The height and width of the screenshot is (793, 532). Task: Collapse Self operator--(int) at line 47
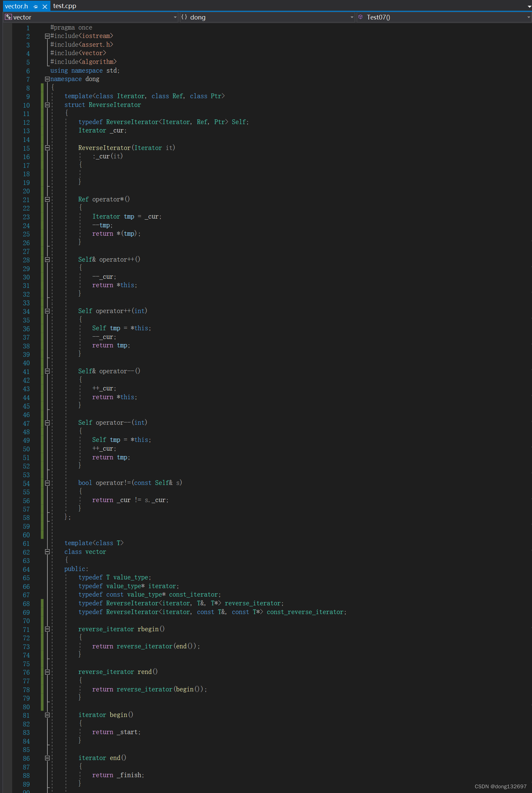coord(47,423)
